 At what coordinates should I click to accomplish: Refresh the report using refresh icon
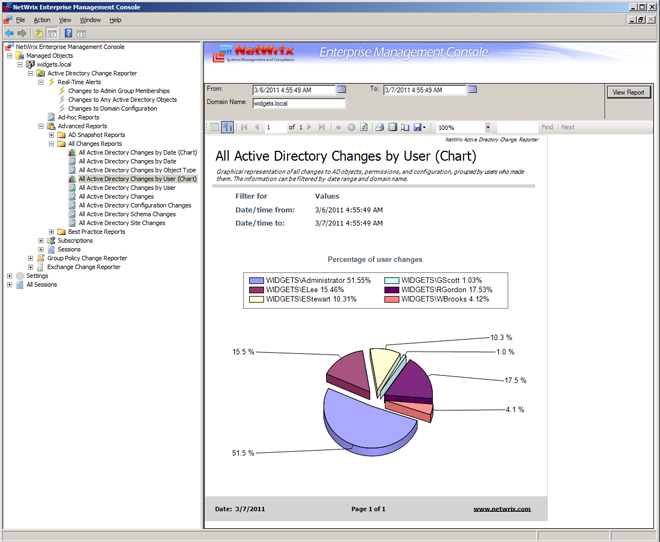pos(364,127)
